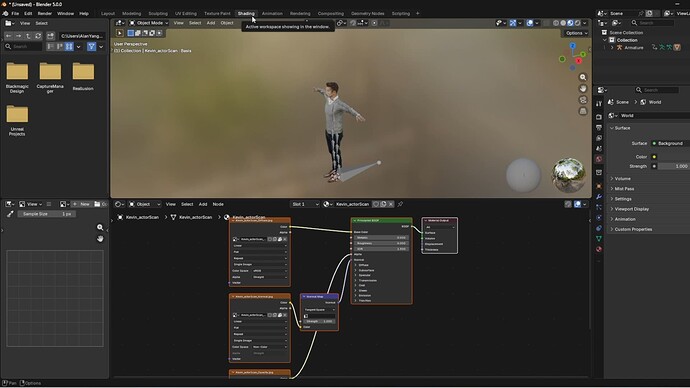The image size is (690, 388).
Task: Switch to material preview shading
Action: coord(570,23)
